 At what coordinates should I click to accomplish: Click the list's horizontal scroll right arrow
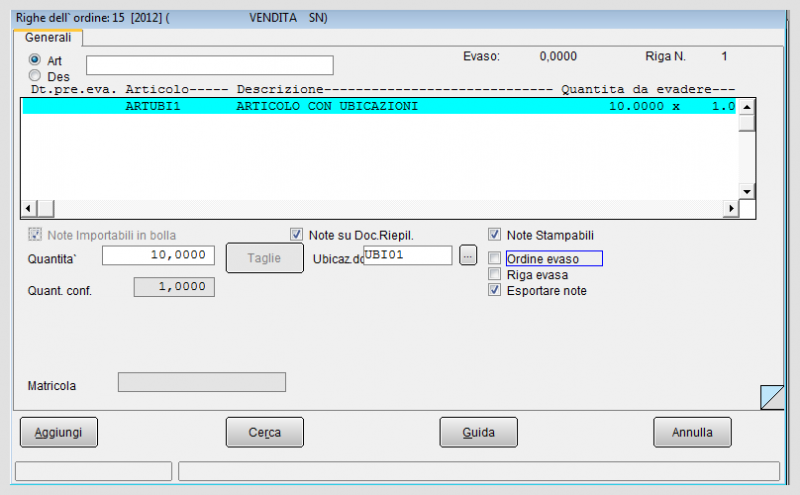pos(731,208)
